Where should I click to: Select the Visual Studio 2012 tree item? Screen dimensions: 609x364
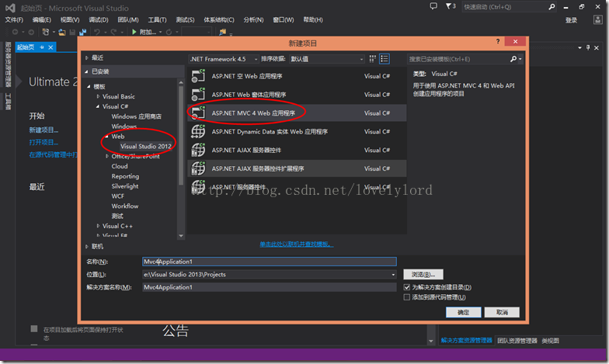point(146,146)
